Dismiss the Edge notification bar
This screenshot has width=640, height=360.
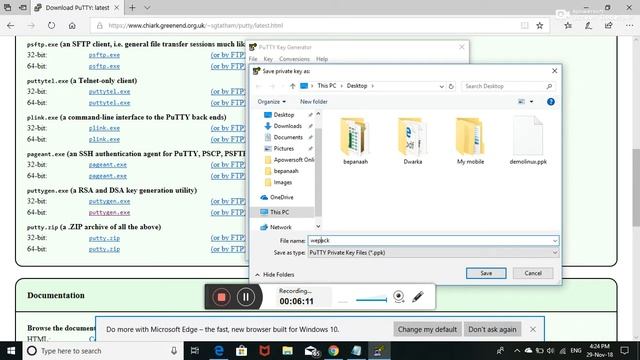(x=533, y=329)
